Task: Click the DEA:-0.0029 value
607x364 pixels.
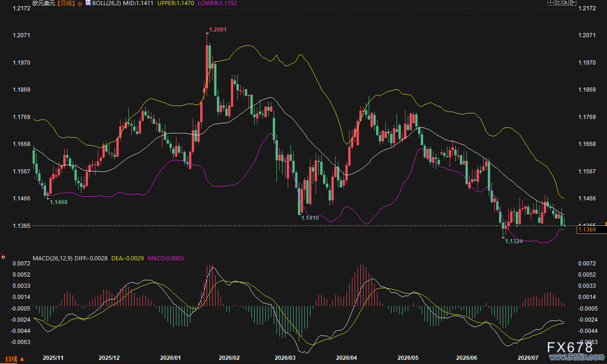Action: click(128, 258)
